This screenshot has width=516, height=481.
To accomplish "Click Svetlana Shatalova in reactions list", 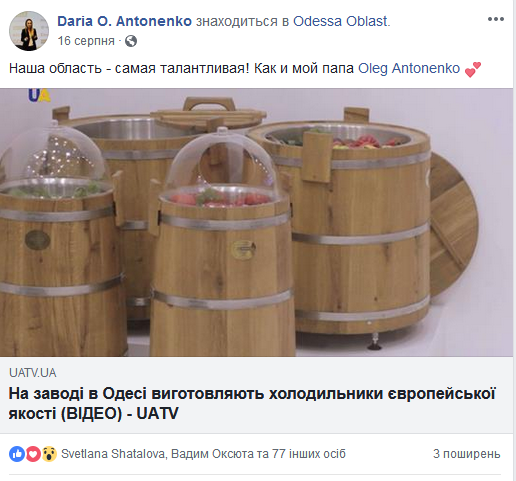I will click(x=113, y=454).
